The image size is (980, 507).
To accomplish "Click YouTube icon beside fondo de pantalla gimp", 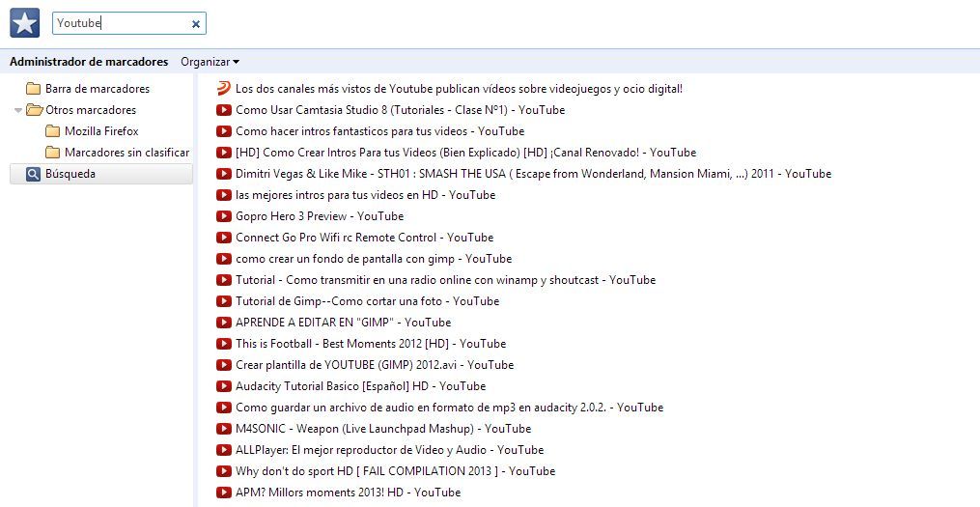I will click(x=224, y=259).
